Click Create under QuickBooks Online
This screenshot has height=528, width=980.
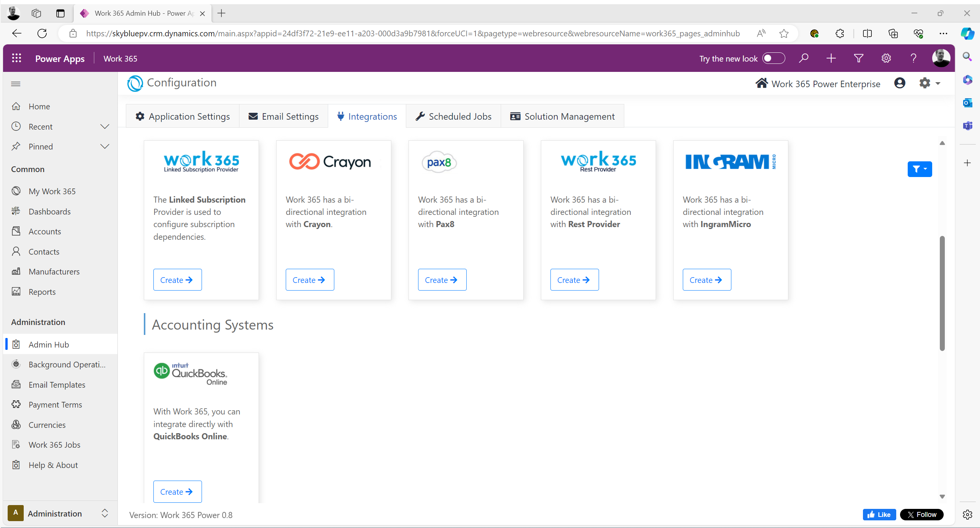[x=177, y=492]
